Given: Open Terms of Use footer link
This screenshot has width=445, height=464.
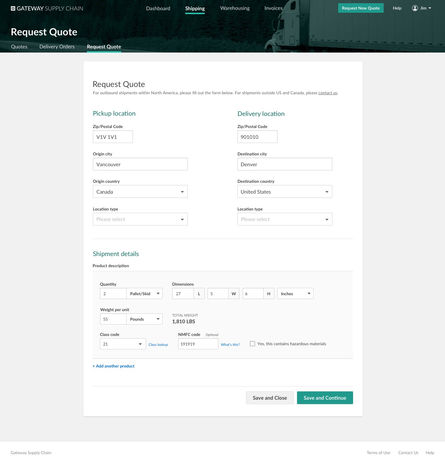Looking at the screenshot, I should pos(378,453).
